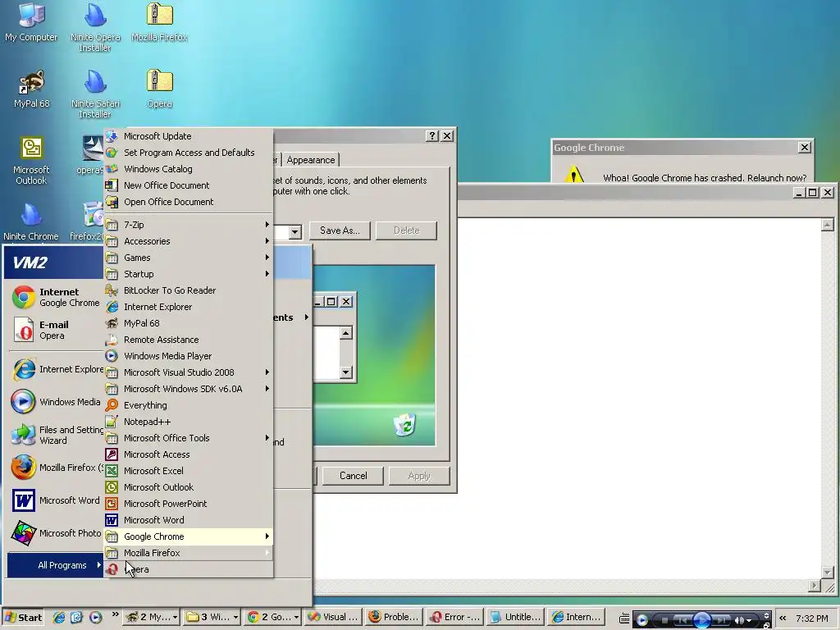Open Ninite Chrome desktop icon
This screenshot has width=840, height=630.
point(31,221)
